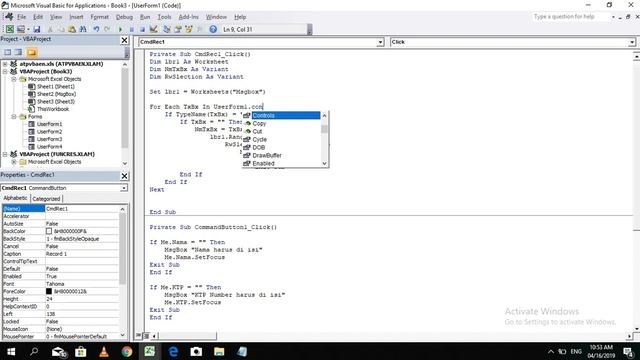Click the Cut scissors toolbar icon
This screenshot has width=640, height=360.
click(x=50, y=29)
